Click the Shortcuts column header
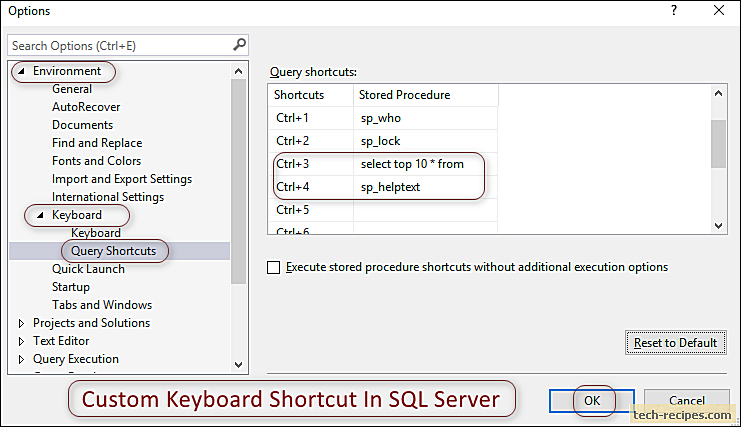 311,95
